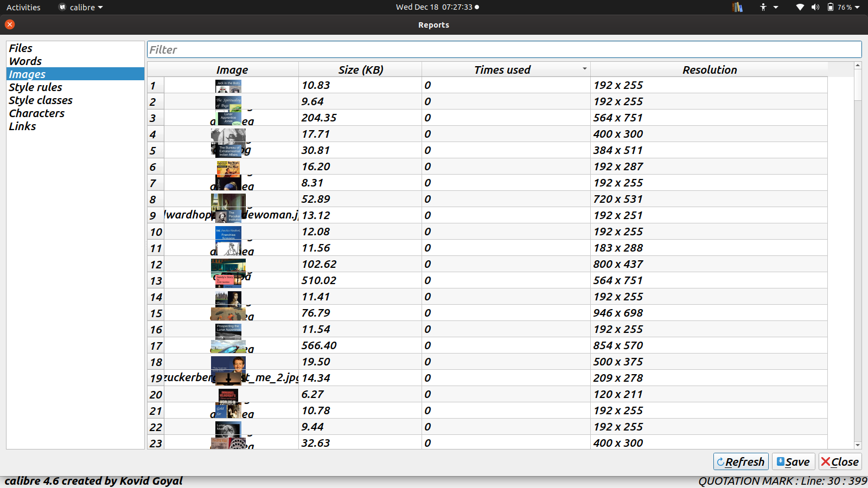Click the Wi-Fi network icon

pyautogui.click(x=800, y=7)
